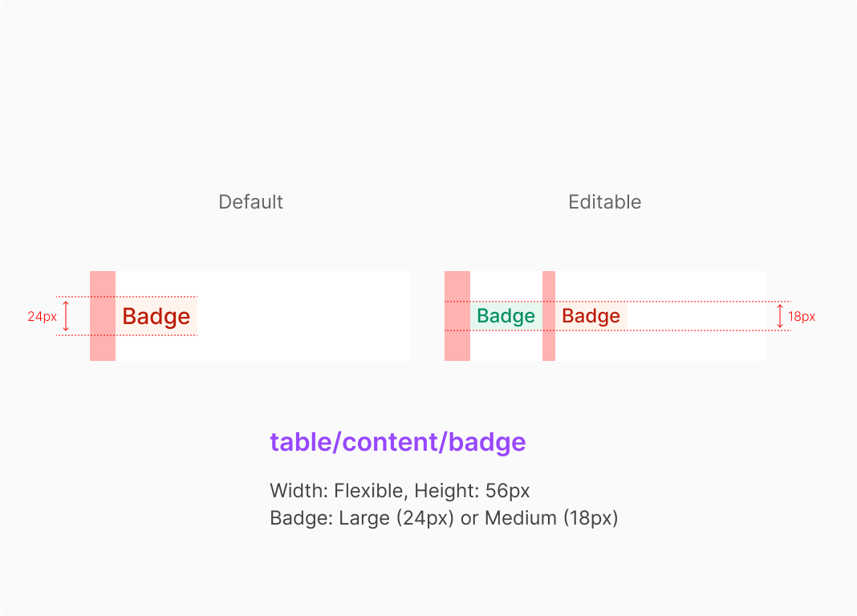Open the purple table/content/badge title
This screenshot has height=616, width=857.
398,442
